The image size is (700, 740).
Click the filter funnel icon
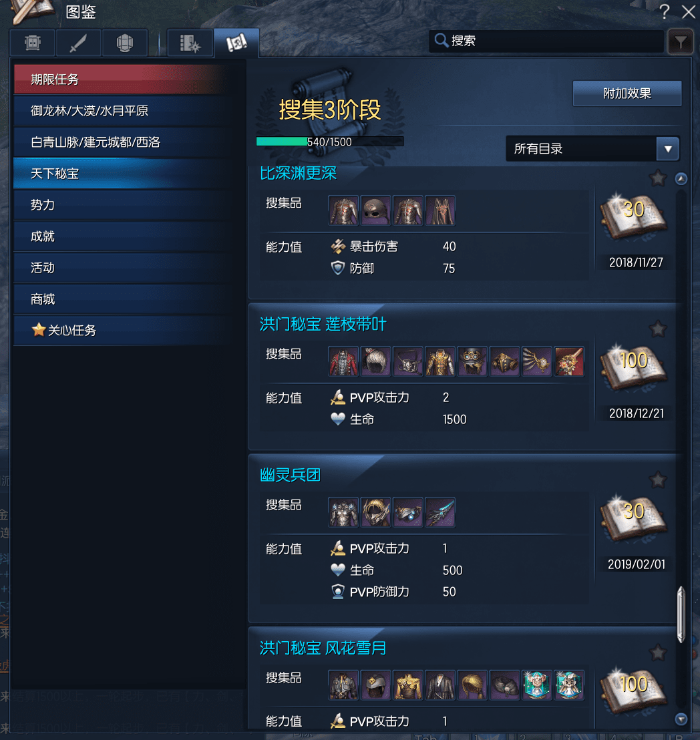[x=680, y=43]
